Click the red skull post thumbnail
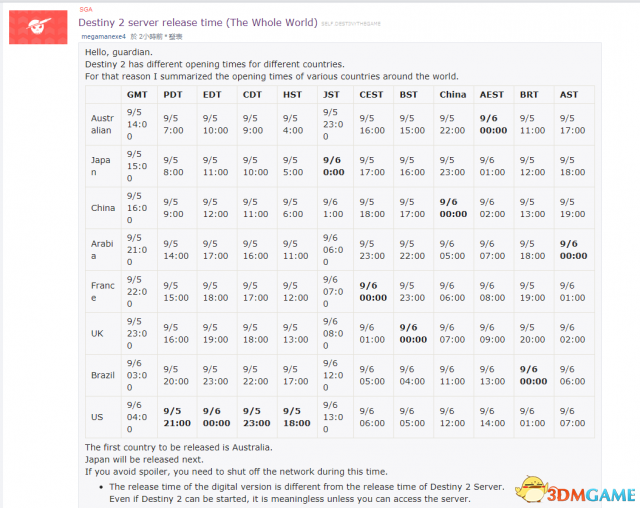 38,27
